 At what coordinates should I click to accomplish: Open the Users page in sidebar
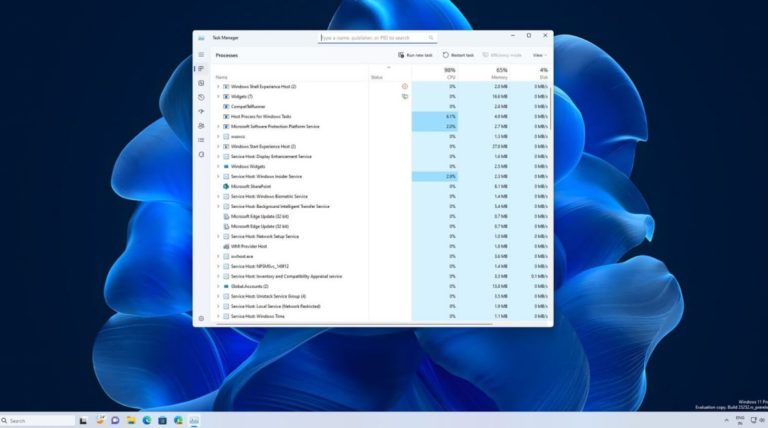[201, 126]
